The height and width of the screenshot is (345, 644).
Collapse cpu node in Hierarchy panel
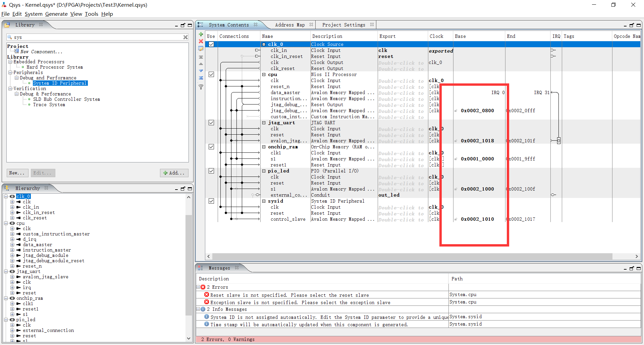[x=6, y=223]
